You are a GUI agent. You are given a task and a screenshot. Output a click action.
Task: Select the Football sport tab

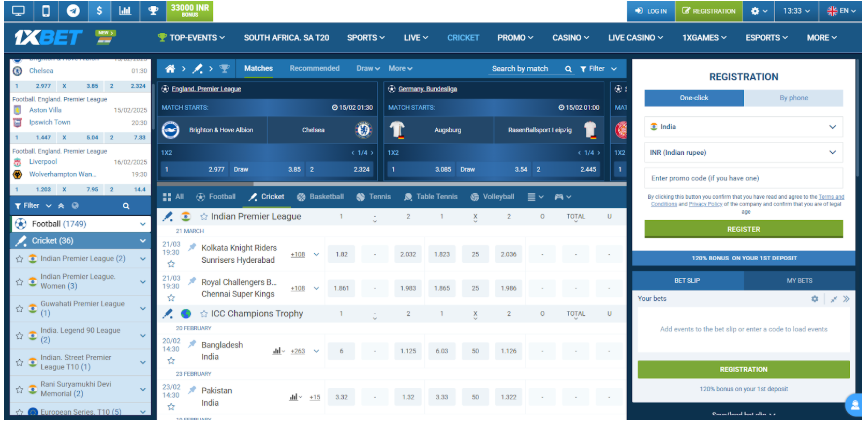click(x=216, y=196)
